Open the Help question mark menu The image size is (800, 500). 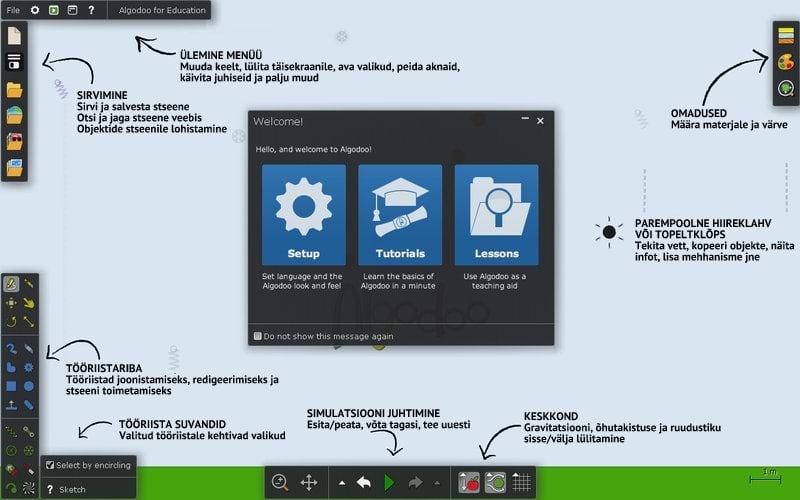pos(91,10)
